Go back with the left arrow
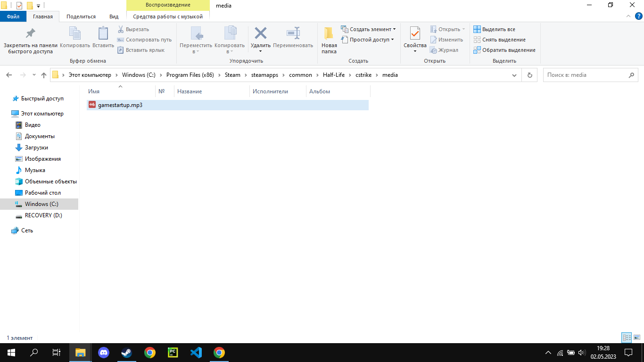The image size is (644, 362). 9,75
